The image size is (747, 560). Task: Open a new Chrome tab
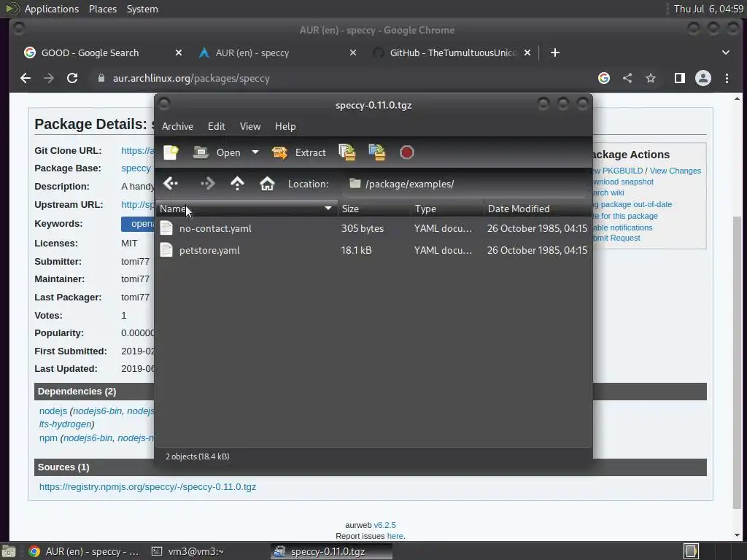(x=555, y=52)
